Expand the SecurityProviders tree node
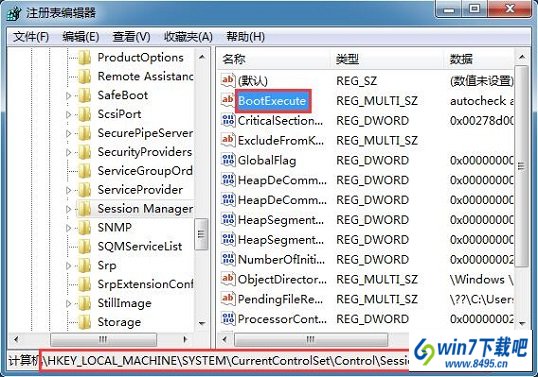Viewport: 538px width, 377px height. pos(68,152)
